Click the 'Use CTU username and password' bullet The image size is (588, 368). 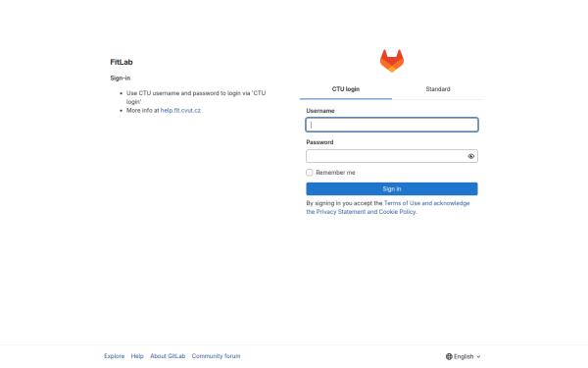[x=196, y=97]
